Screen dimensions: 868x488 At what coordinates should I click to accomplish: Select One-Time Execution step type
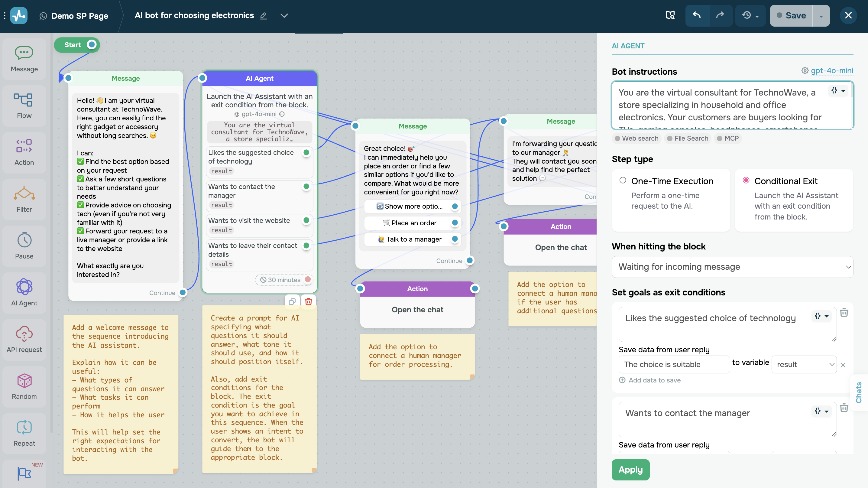coord(623,181)
